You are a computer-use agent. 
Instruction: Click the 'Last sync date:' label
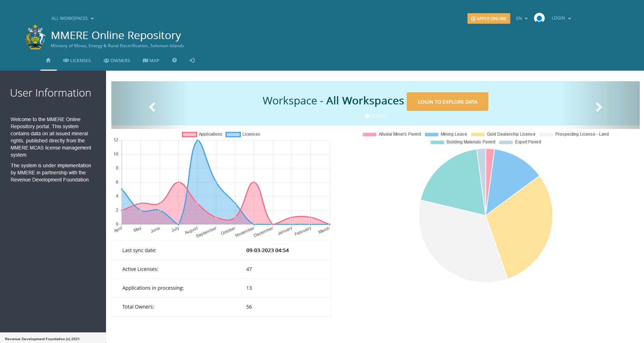tap(139, 250)
